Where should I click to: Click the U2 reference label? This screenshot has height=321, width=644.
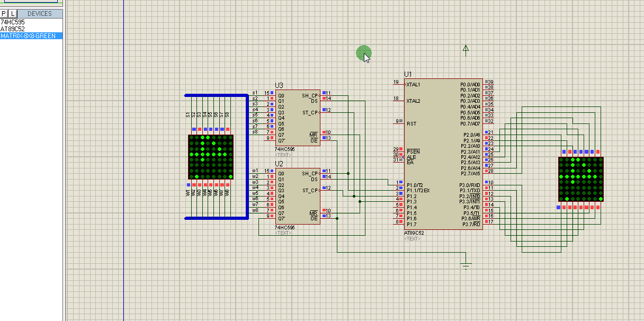click(279, 164)
